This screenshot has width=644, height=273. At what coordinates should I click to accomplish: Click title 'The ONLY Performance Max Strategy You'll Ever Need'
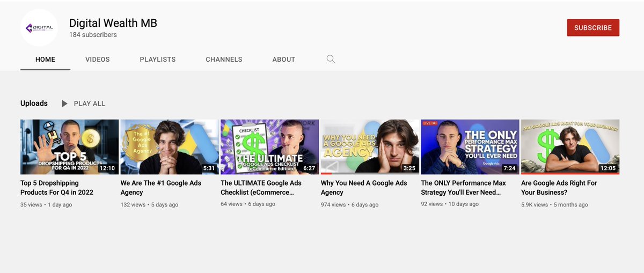point(464,188)
